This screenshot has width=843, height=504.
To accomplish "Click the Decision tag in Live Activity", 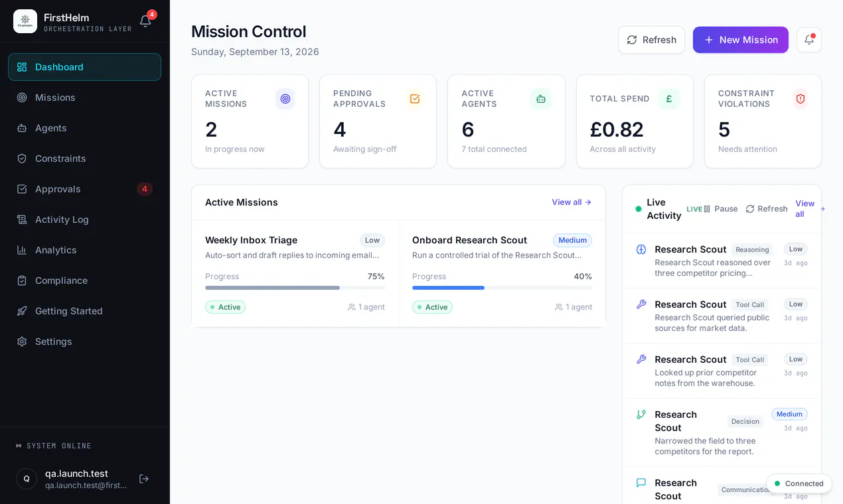I will click(x=745, y=421).
